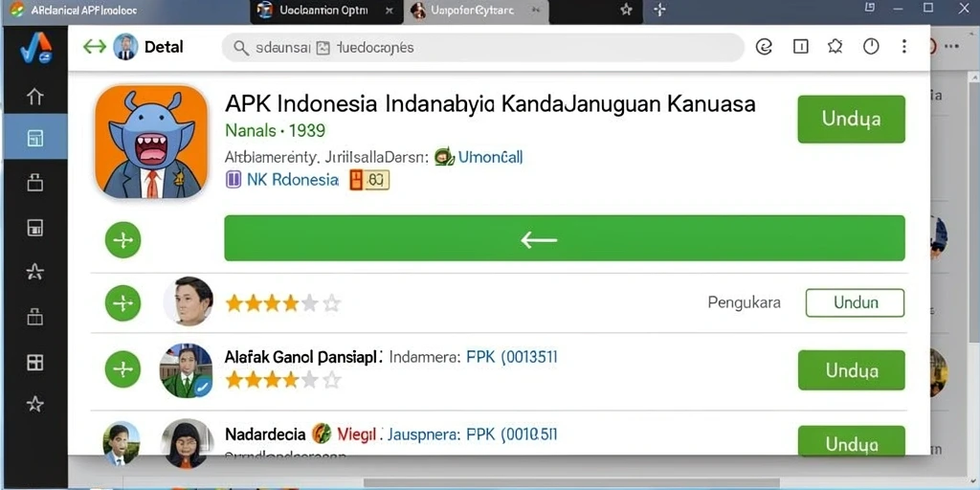Open the shopping bag icon in sidebar

click(35, 182)
